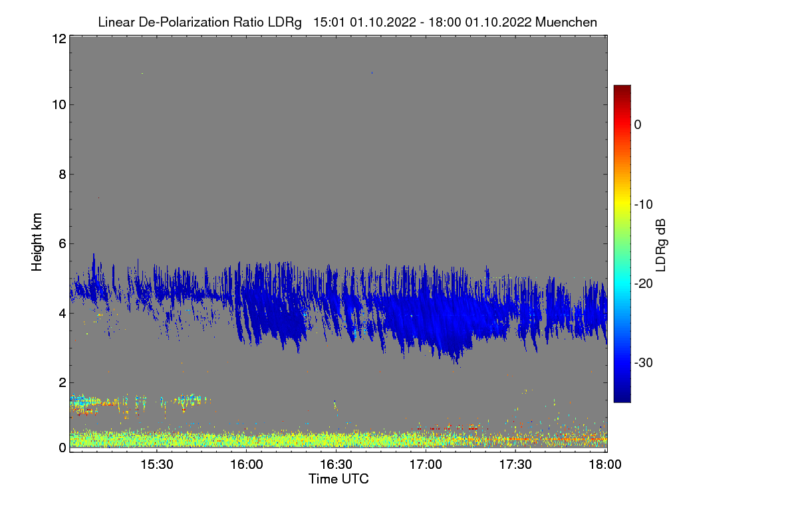The width and height of the screenshot is (798, 532).
Task: Click the 2 km height tick label
Action: [62, 382]
